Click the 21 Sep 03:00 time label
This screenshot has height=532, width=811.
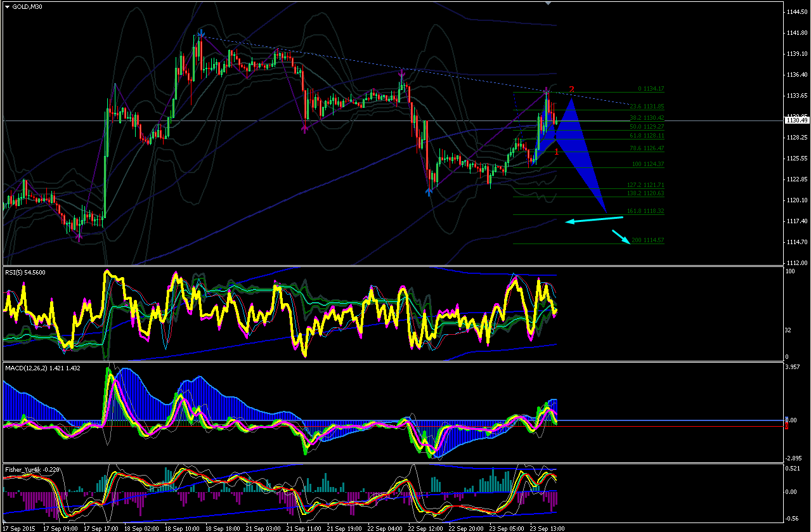tap(263, 528)
